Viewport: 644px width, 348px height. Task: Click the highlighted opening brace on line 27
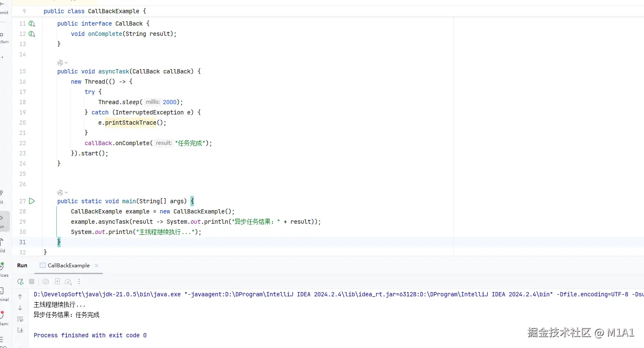tap(192, 201)
